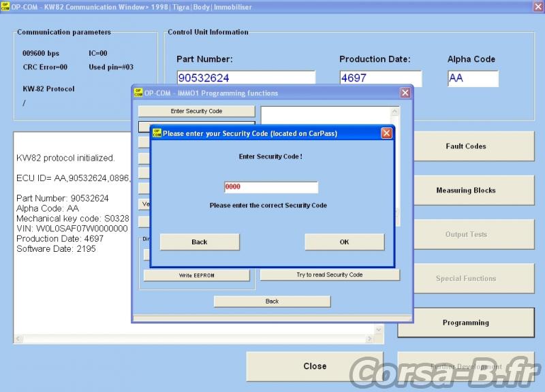
Task: Click the 'IC=00' parameter text
Action: (98, 53)
